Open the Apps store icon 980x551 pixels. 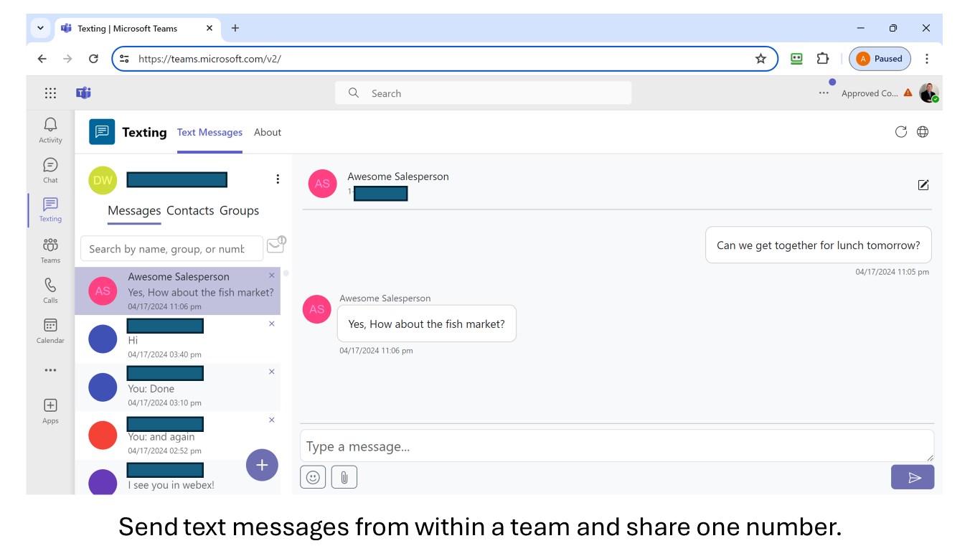click(50, 411)
